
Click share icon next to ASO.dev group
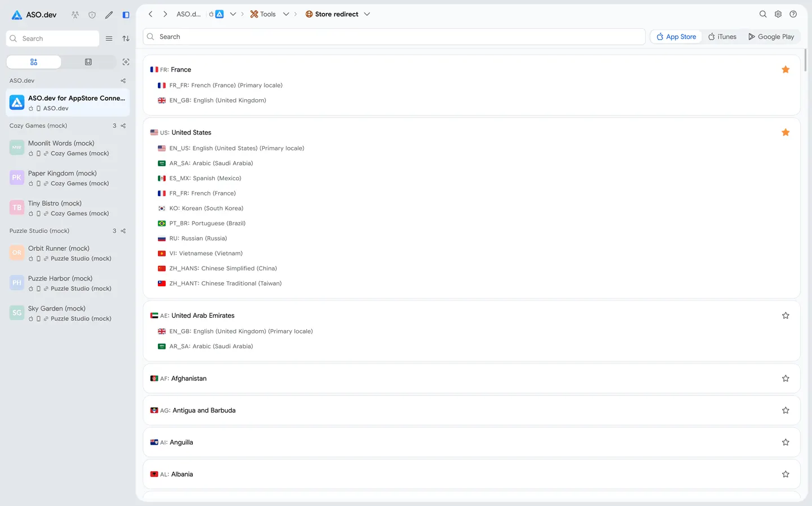coord(123,81)
